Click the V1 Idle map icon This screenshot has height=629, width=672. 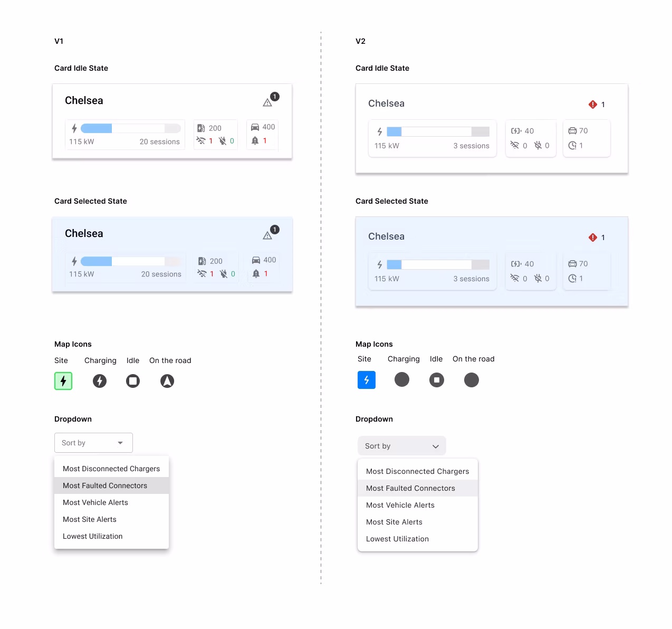coord(133,381)
